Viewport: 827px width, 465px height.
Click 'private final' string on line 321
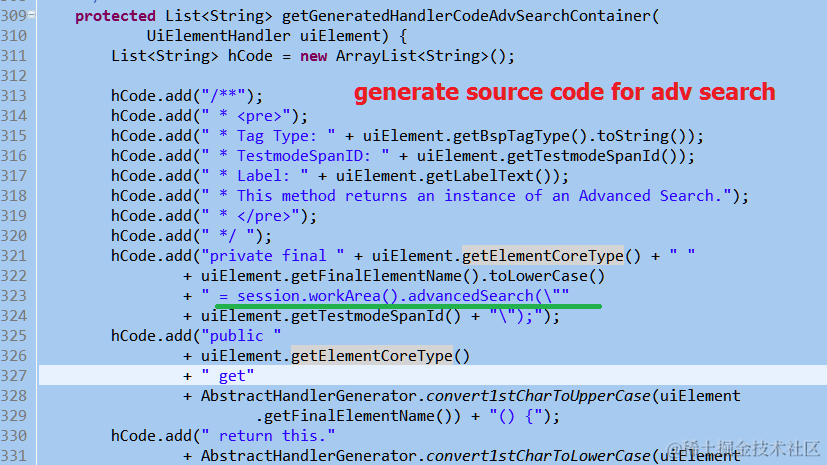pyautogui.click(x=268, y=256)
